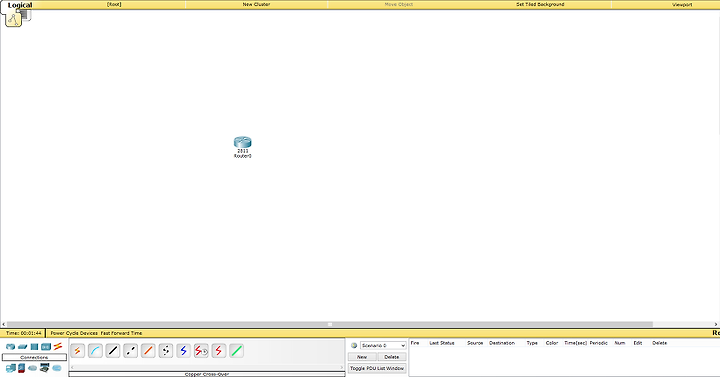Choose the dashed black Copper Cross-Over cable

click(x=130, y=351)
